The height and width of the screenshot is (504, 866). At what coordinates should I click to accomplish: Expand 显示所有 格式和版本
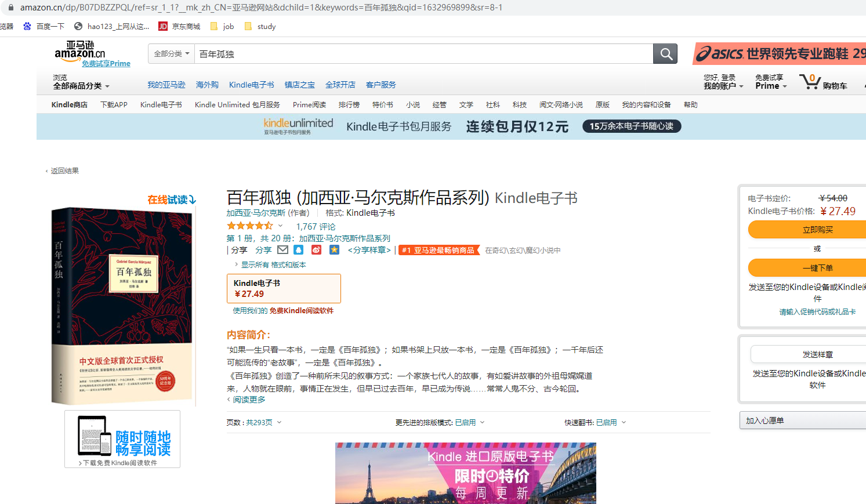coord(270,264)
